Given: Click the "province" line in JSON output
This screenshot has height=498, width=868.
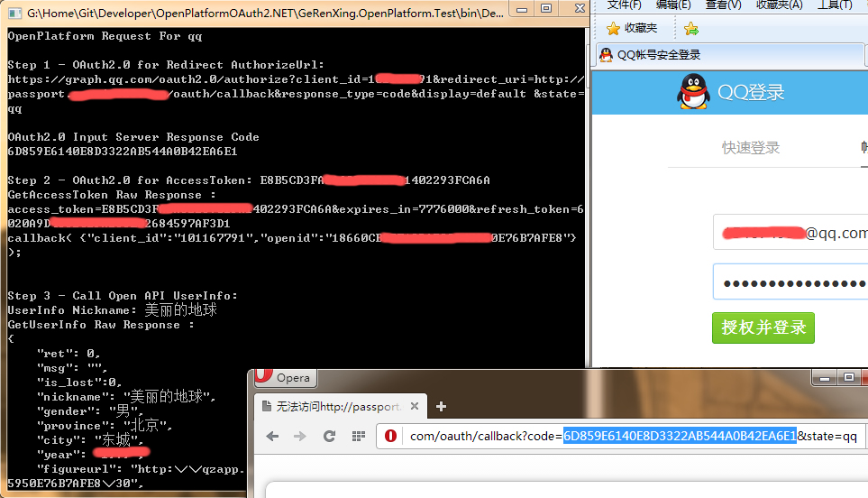Looking at the screenshot, I should 105,426.
